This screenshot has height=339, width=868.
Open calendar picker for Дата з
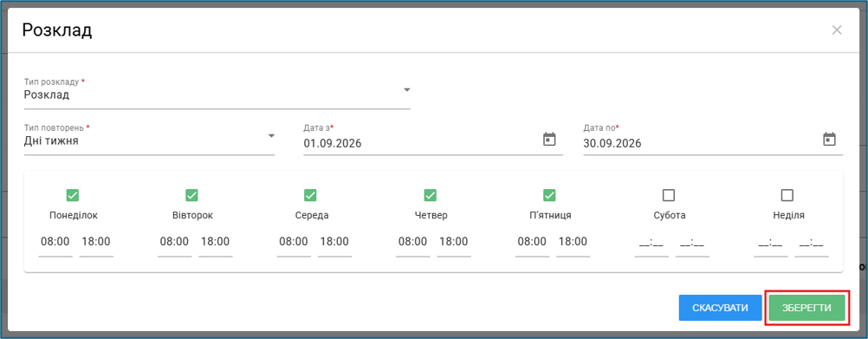point(549,139)
